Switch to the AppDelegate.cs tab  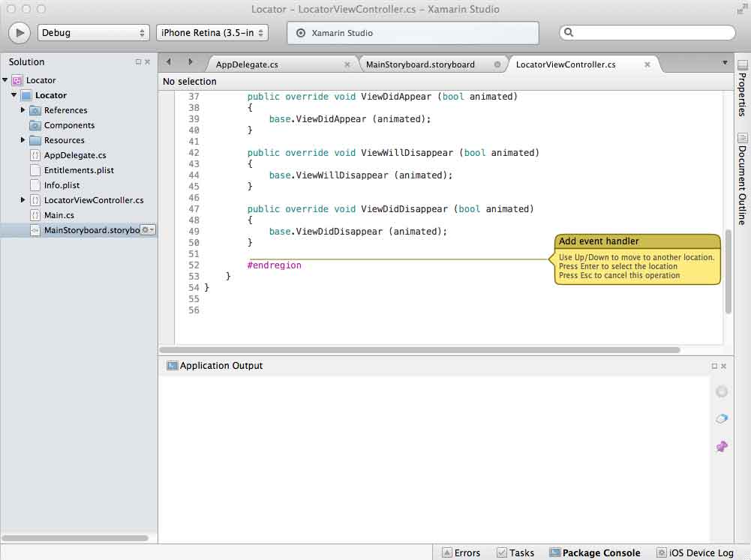coord(247,64)
